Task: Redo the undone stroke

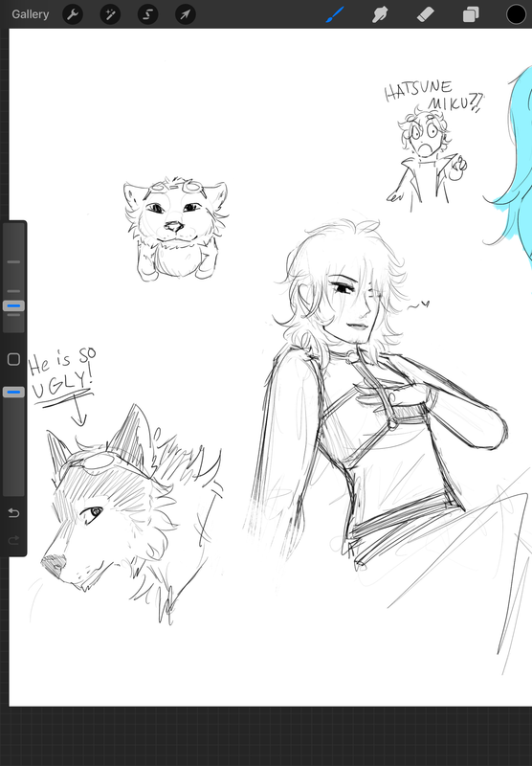Action: (x=13, y=540)
